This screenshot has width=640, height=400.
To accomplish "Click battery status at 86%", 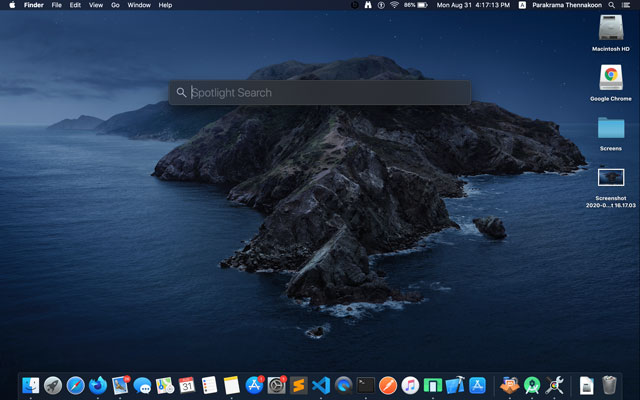I will [416, 5].
